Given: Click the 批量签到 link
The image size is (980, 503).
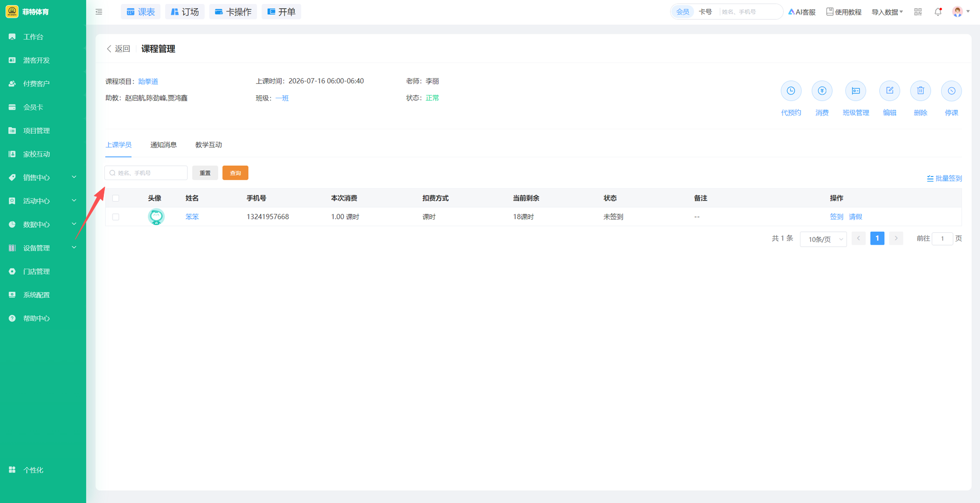Looking at the screenshot, I should pos(944,179).
